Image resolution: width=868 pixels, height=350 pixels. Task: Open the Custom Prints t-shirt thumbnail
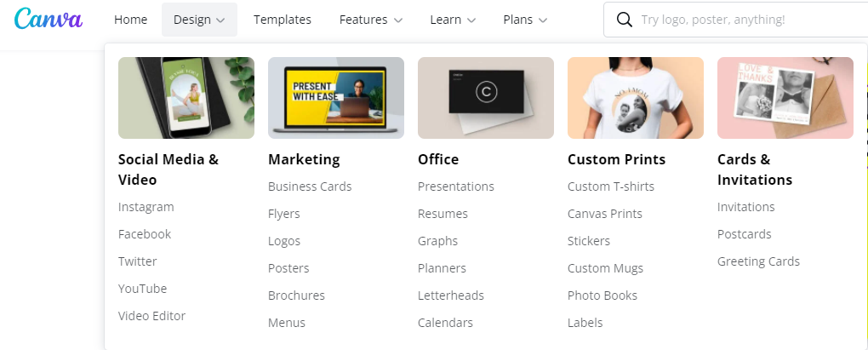636,97
